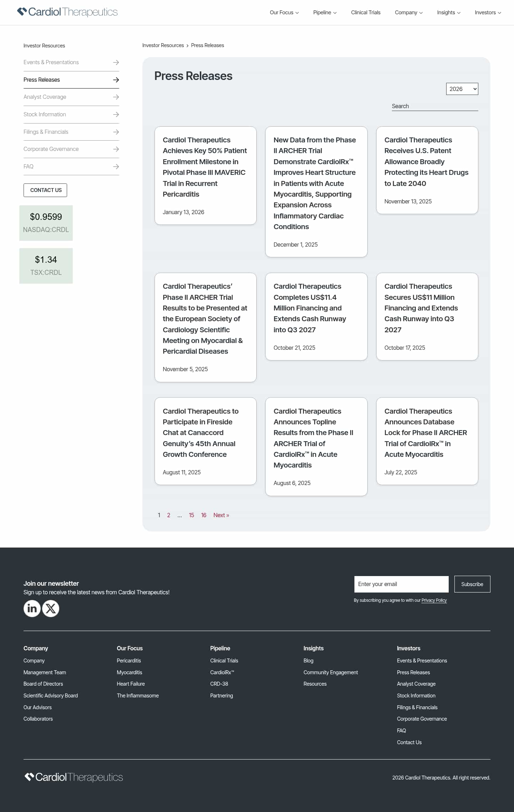Open Myocarditis footer link

click(x=129, y=672)
